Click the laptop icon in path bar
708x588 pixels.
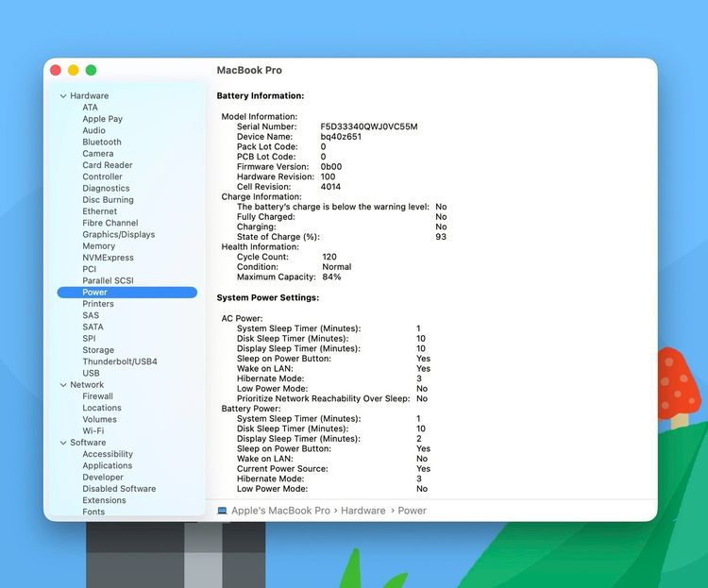(222, 511)
